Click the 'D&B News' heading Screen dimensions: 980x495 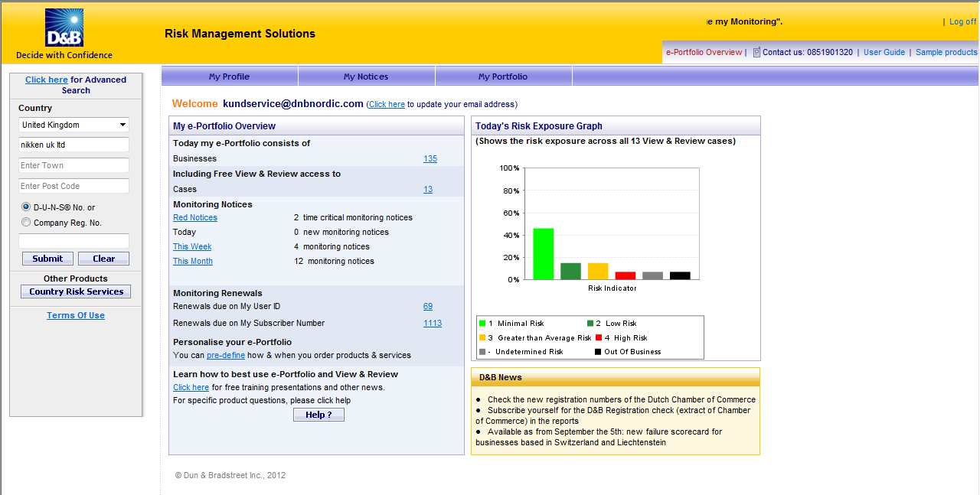(501, 377)
